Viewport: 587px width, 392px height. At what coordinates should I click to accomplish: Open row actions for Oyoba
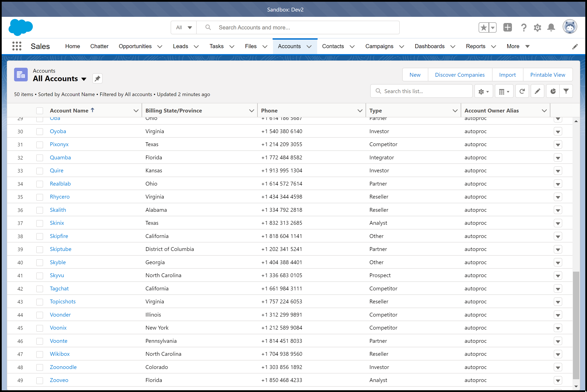(x=558, y=131)
